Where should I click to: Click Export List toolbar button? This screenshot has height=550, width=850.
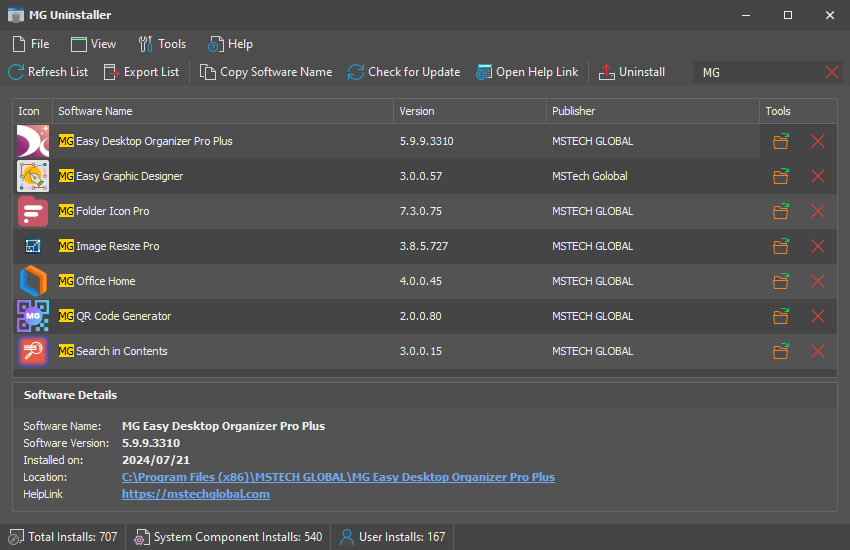pyautogui.click(x=141, y=72)
